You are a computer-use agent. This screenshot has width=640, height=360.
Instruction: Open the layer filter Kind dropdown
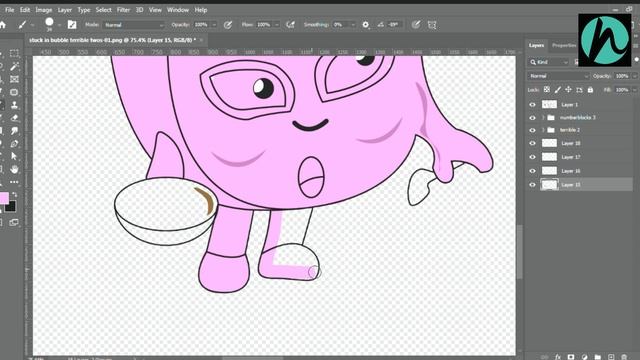pos(548,62)
